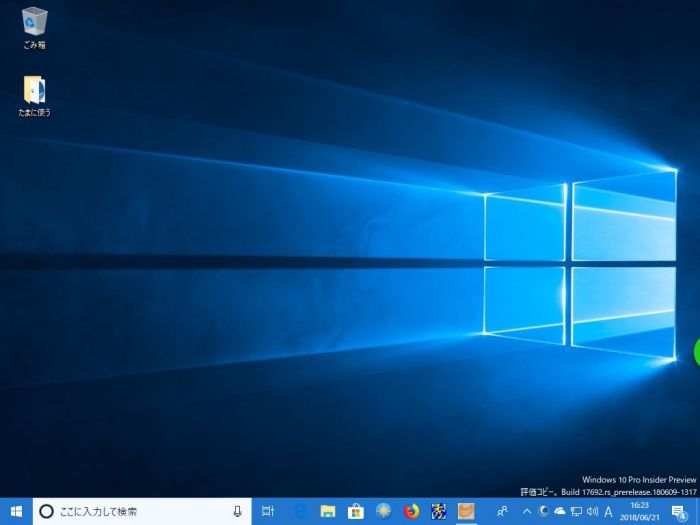Screen dimensions: 700x525
Task: Select the ごみ箱 Recycle Bin desktop icon
Action: pos(35,27)
